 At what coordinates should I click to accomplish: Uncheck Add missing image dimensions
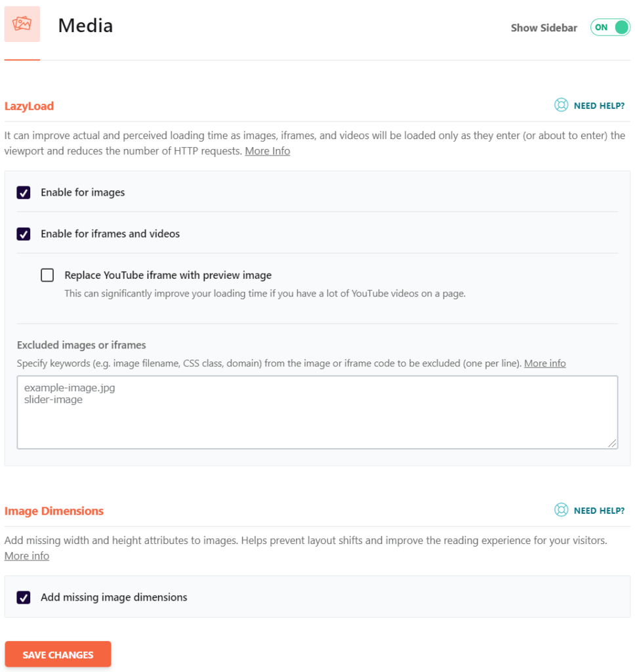coord(24,597)
